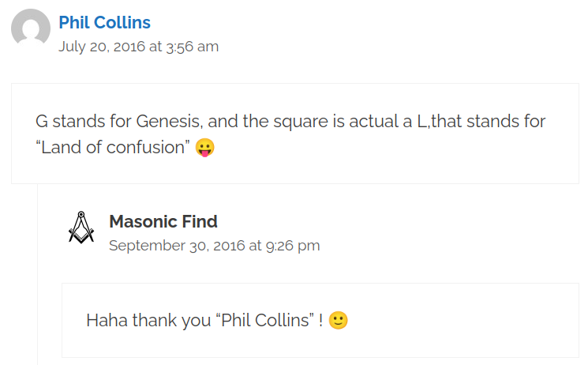Image resolution: width=588 pixels, height=365 pixels.
Task: Click the "3:56 am" time text
Action: pyautogui.click(x=193, y=47)
